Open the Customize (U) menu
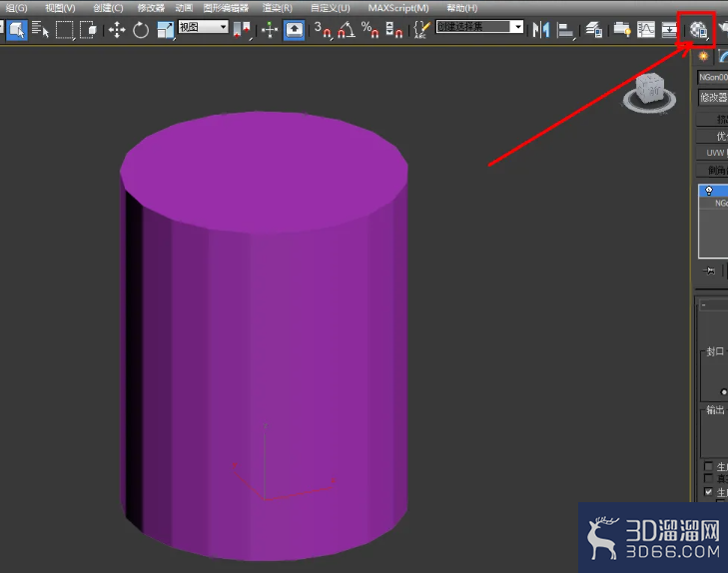This screenshot has width=728, height=573. coord(331,8)
